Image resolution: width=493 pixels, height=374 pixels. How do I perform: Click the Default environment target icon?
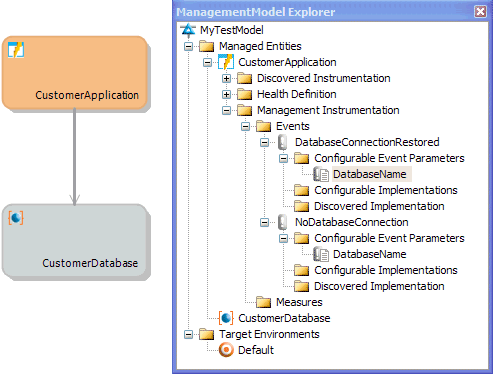tap(226, 350)
